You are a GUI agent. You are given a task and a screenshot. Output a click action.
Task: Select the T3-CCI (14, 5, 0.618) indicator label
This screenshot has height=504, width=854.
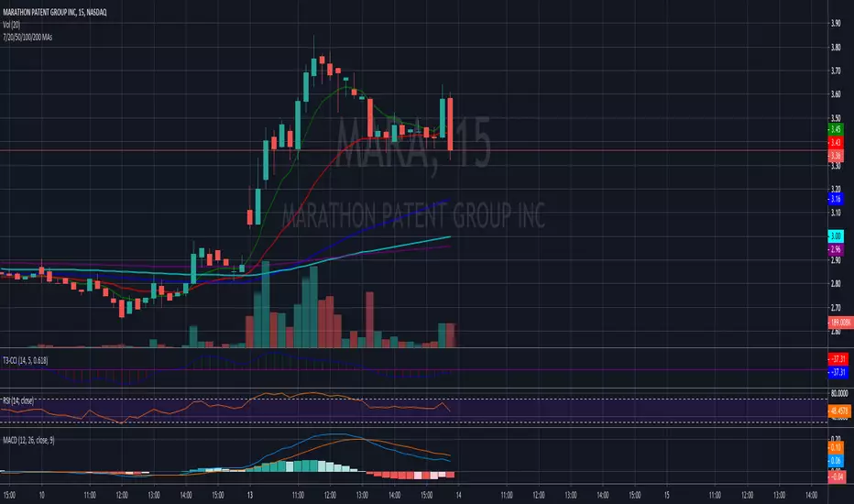tap(25, 360)
